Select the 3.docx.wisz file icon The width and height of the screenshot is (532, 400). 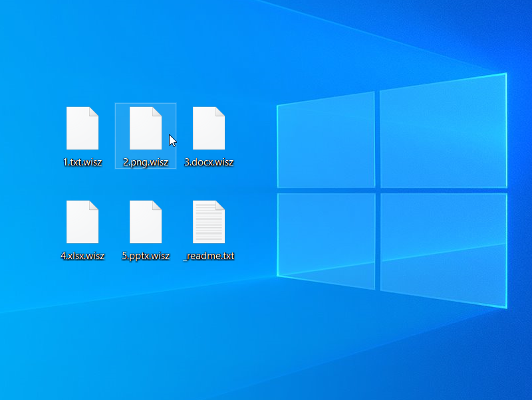(209, 128)
